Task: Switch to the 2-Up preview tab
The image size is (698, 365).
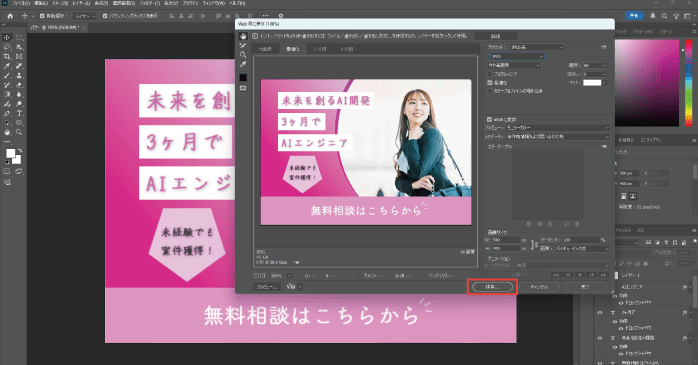Action: (320, 49)
